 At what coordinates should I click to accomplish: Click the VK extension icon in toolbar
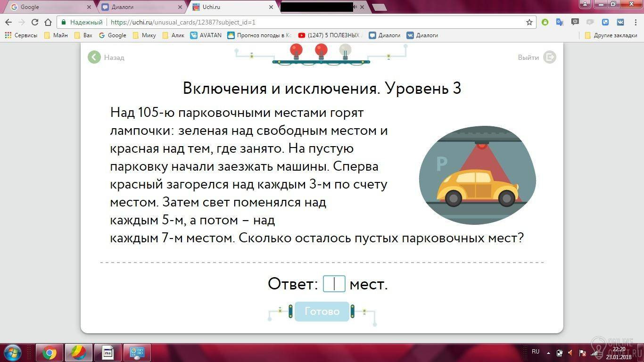click(620, 22)
